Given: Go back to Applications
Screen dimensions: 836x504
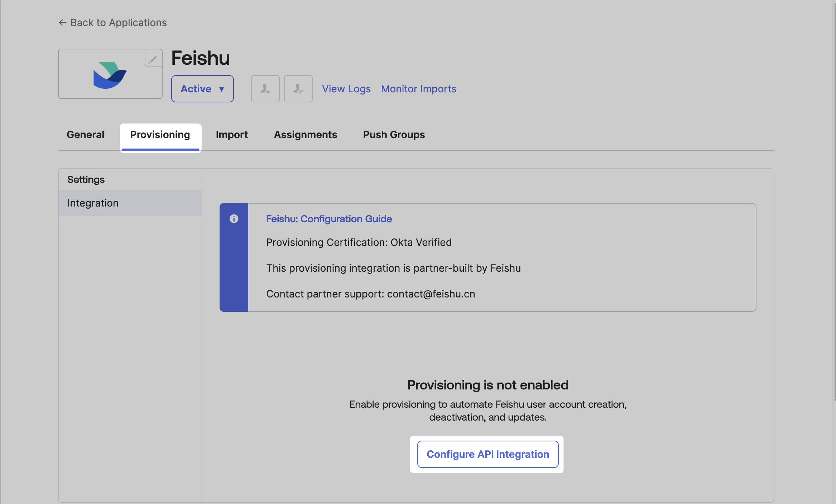Looking at the screenshot, I should click(113, 23).
